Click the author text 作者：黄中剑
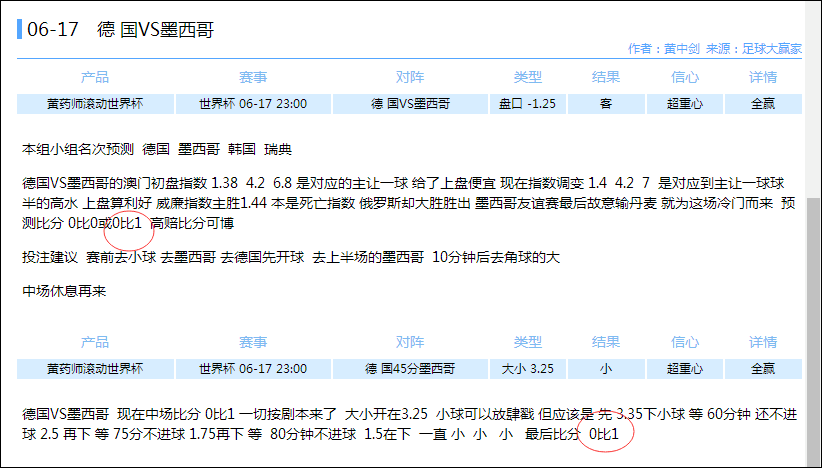This screenshot has height=468, width=822. click(x=664, y=49)
